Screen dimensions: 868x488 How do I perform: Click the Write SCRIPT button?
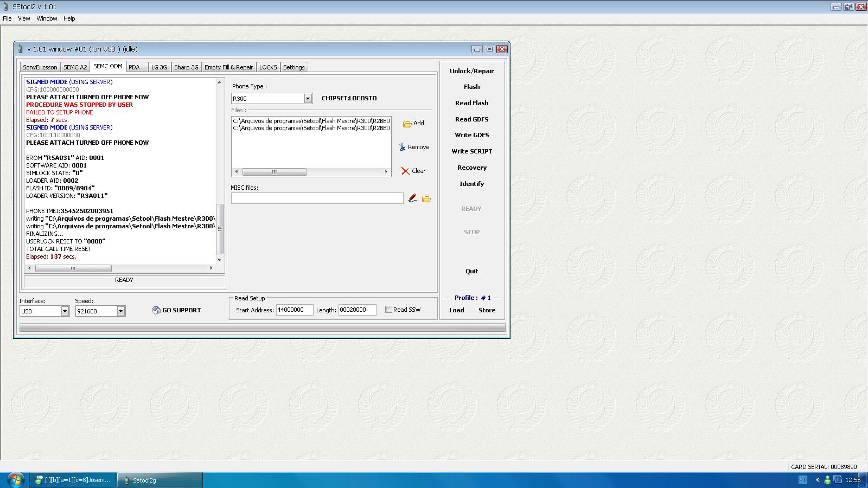(x=472, y=151)
